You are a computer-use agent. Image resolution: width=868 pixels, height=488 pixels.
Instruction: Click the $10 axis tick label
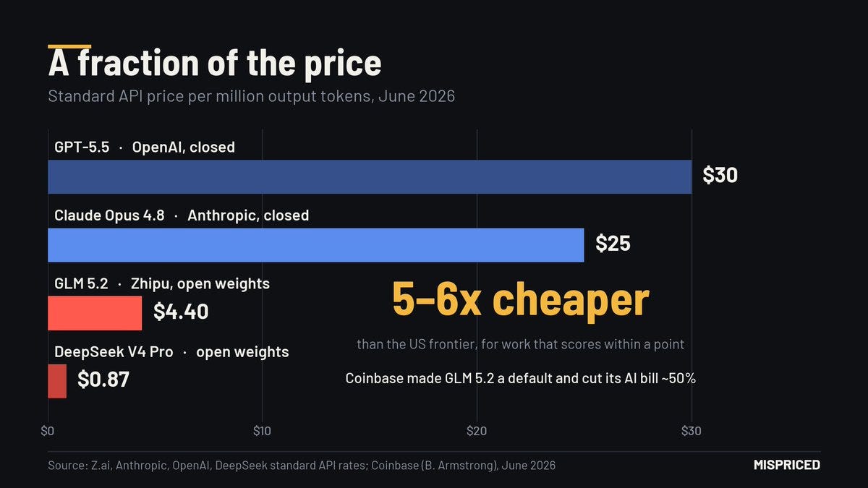pyautogui.click(x=262, y=432)
